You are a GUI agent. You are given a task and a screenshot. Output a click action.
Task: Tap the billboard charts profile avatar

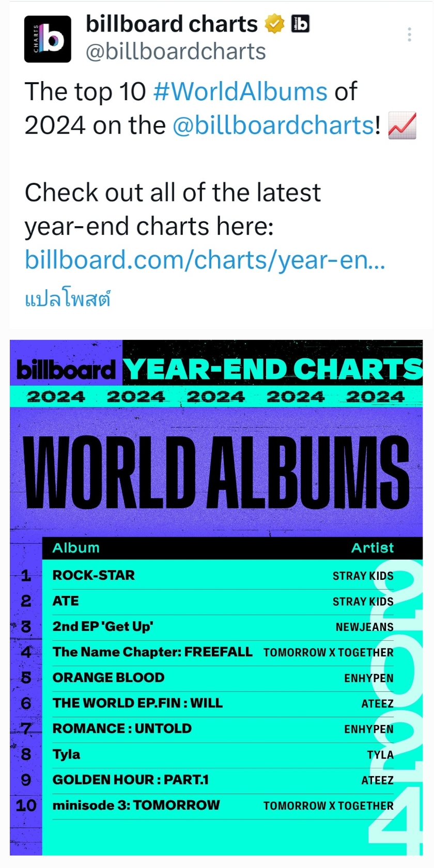click(x=48, y=39)
